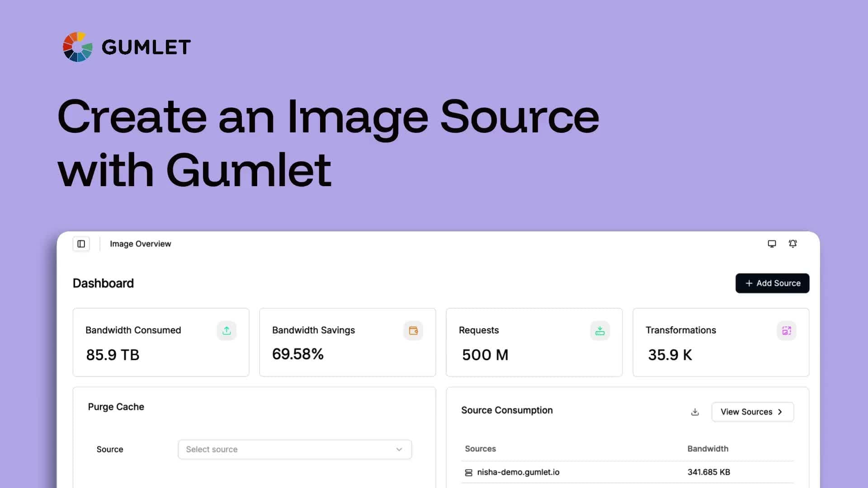
Task: Open View Sources
Action: (x=752, y=412)
